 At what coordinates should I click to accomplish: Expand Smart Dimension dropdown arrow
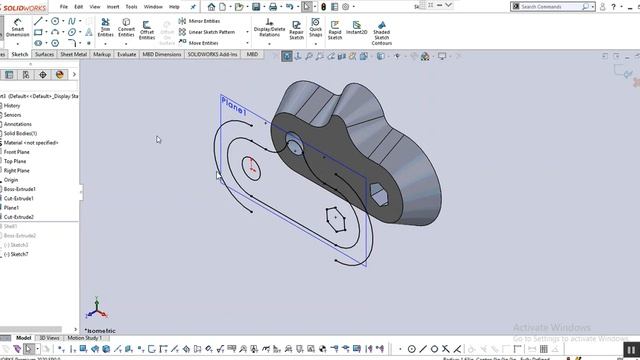(18, 43)
